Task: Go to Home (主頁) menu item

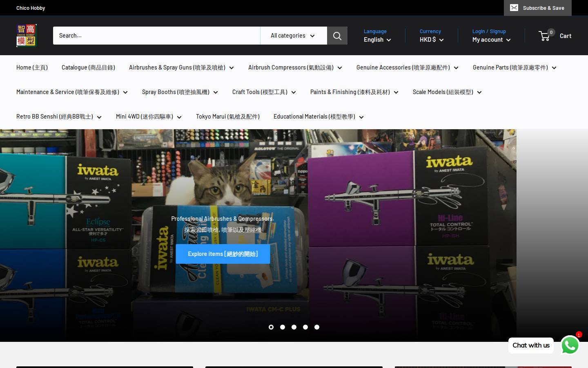Action: tap(32, 67)
